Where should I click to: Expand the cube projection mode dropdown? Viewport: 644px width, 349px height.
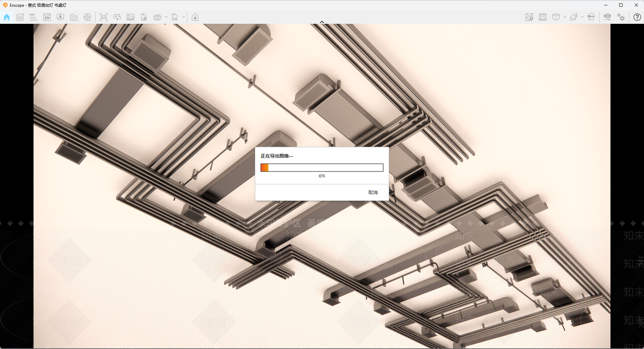click(x=565, y=17)
